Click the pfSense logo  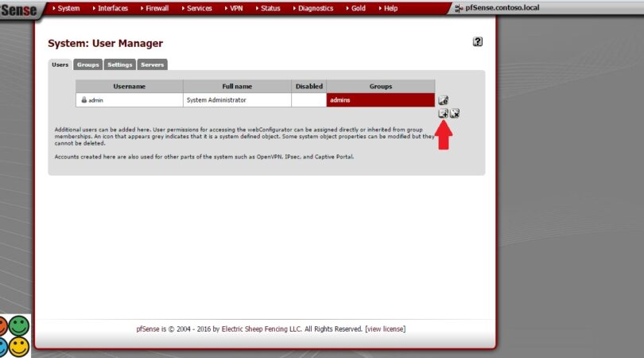point(18,10)
